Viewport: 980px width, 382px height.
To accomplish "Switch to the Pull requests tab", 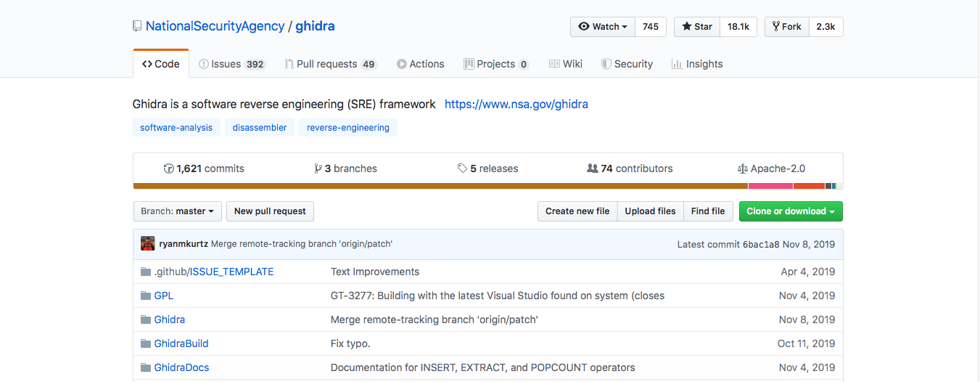I will 331,64.
